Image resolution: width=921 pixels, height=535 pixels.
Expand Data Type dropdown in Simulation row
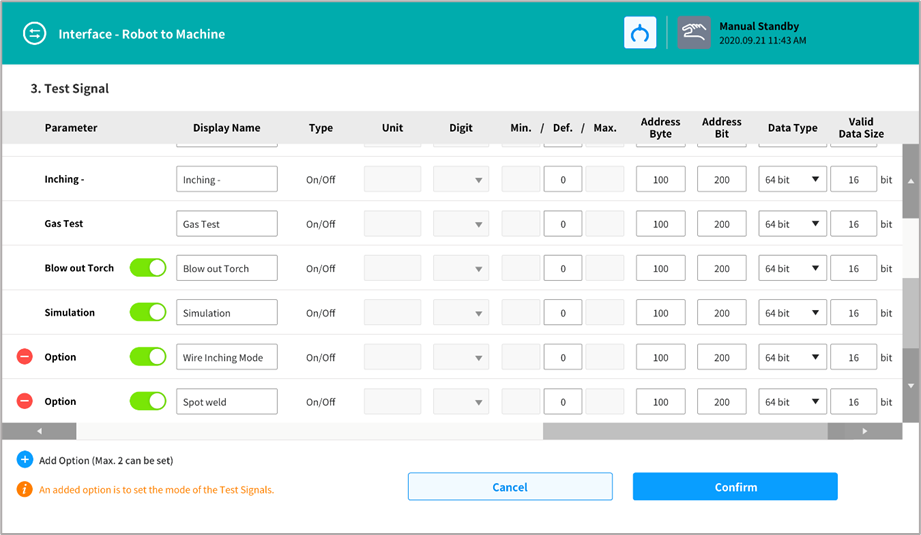point(792,313)
